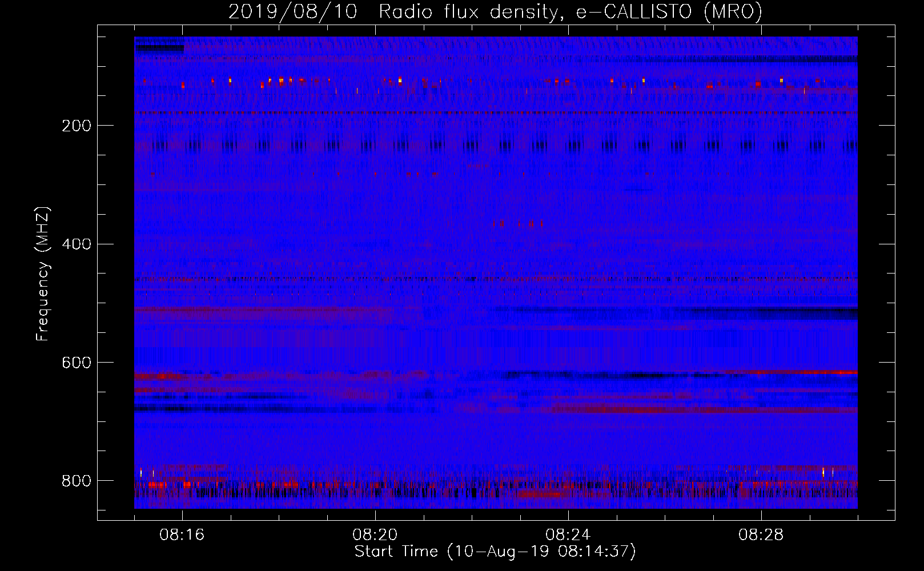924x571 pixels.
Task: Click the 400 frequency tick label
Action: click(76, 244)
